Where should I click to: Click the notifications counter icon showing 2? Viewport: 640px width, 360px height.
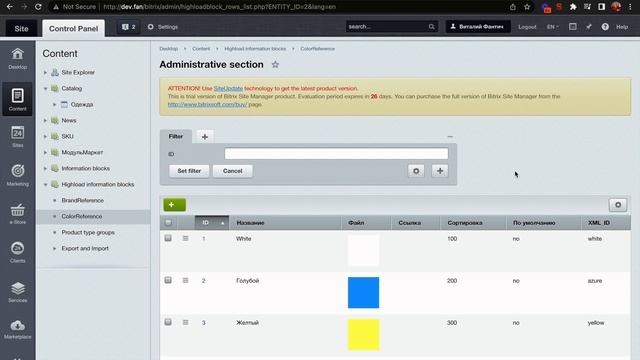pos(129,27)
